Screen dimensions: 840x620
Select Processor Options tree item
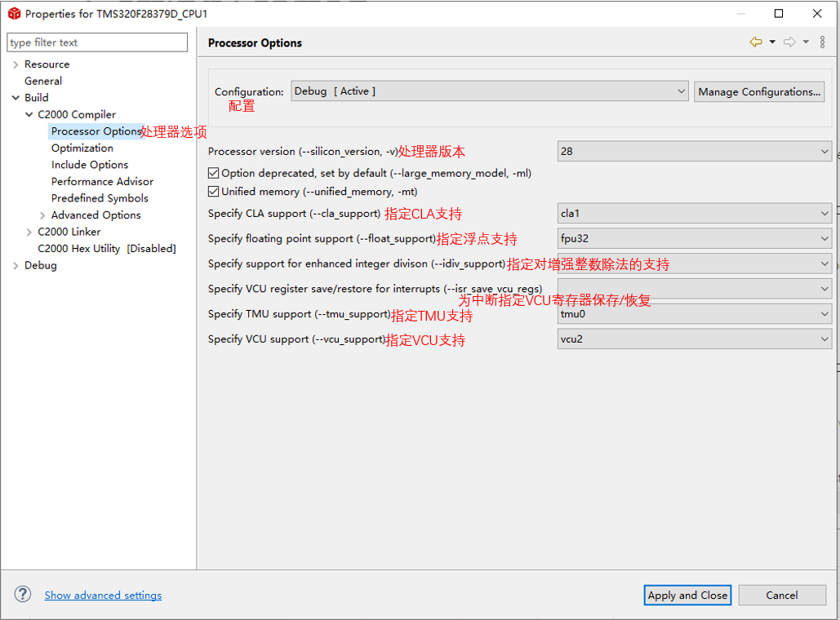[96, 131]
